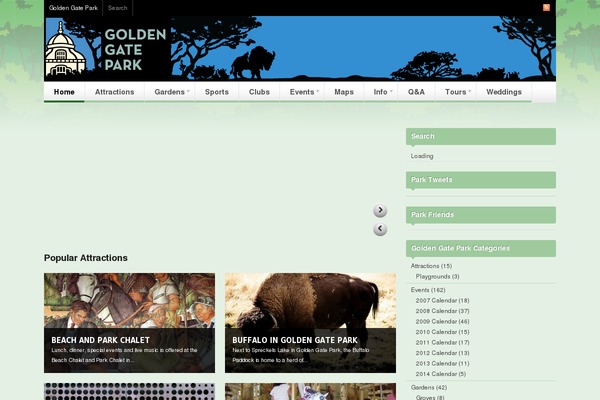Click the previous slide arrow button
600x400 pixels.
380,229
